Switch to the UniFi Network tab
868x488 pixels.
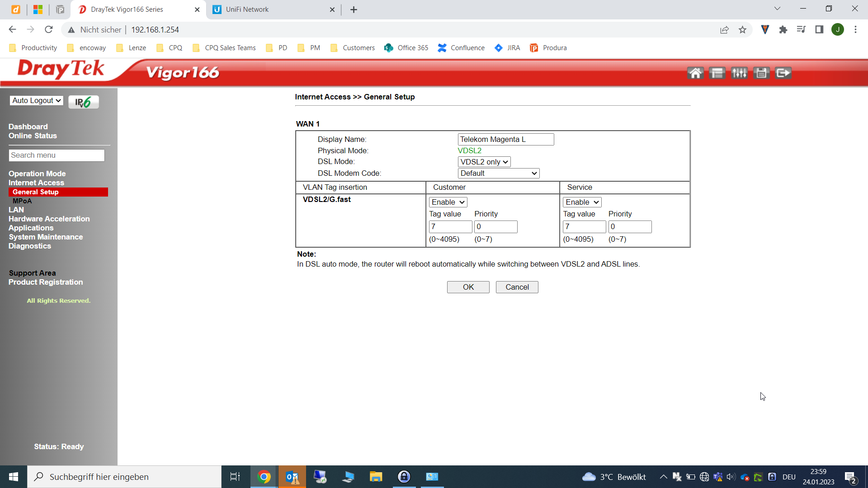[274, 9]
